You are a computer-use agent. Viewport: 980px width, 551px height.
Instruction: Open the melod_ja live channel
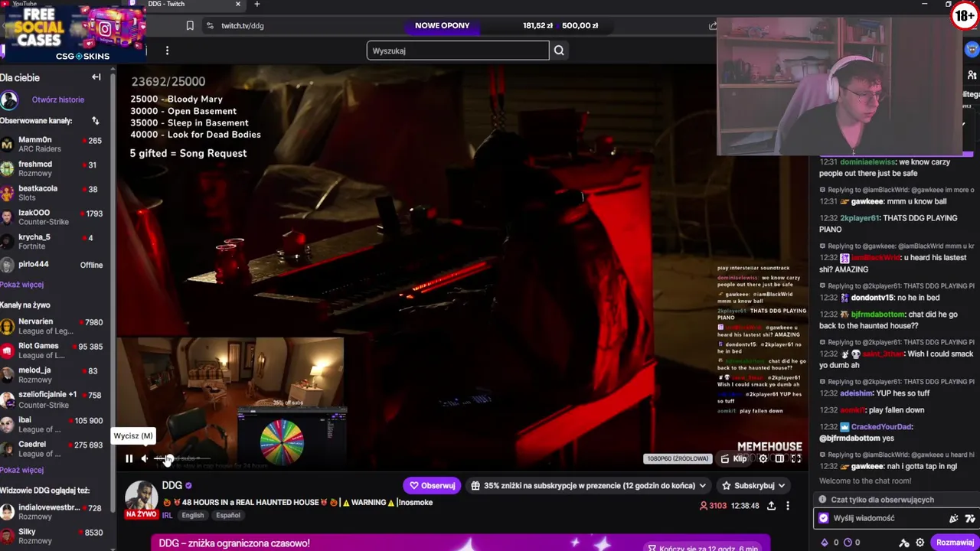[x=54, y=375]
